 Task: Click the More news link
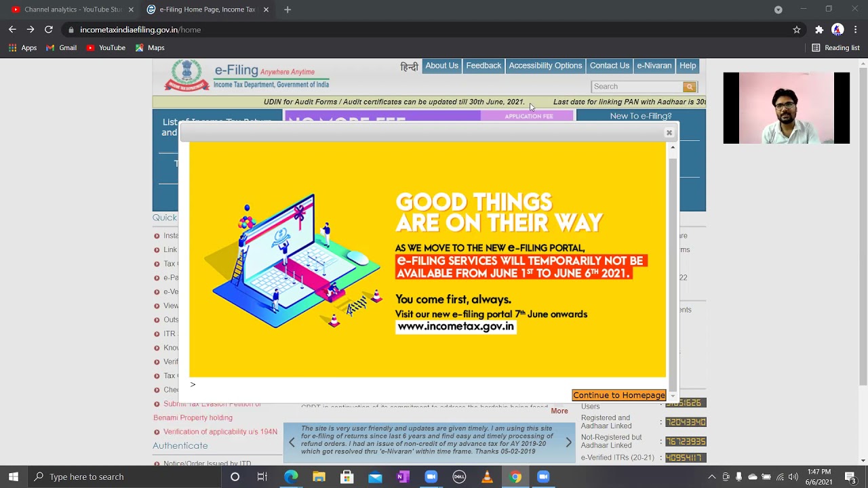pos(559,411)
